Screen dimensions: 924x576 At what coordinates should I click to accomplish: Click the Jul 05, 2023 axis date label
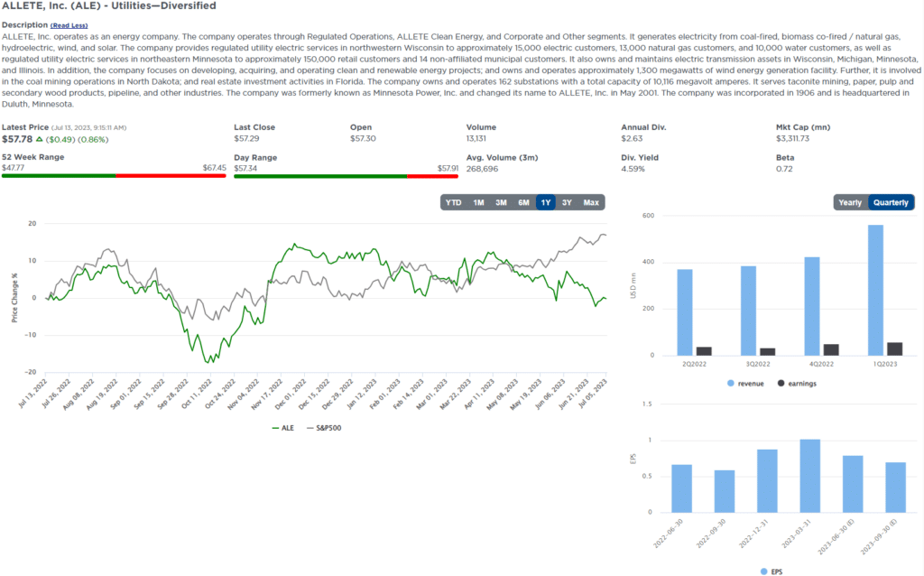594,394
